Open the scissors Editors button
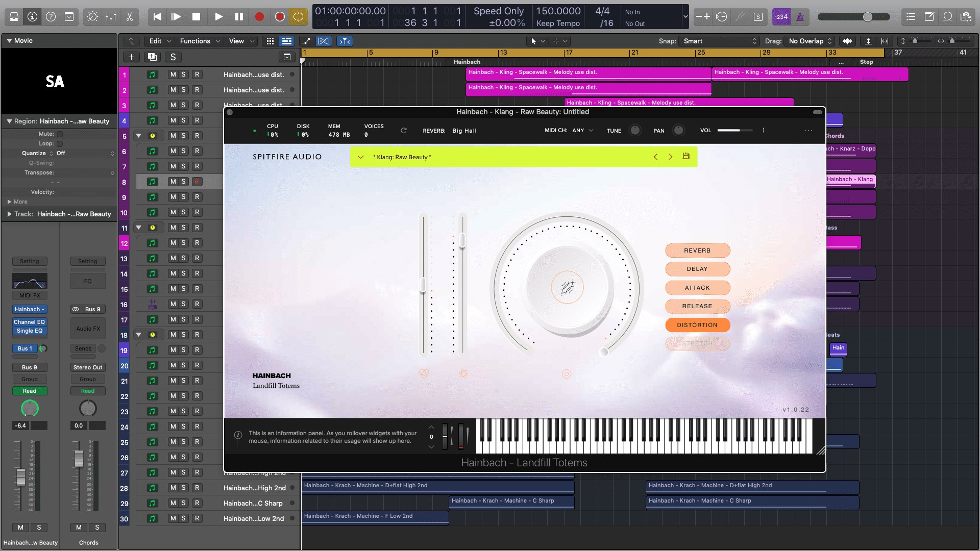This screenshot has height=551, width=980. point(129,17)
